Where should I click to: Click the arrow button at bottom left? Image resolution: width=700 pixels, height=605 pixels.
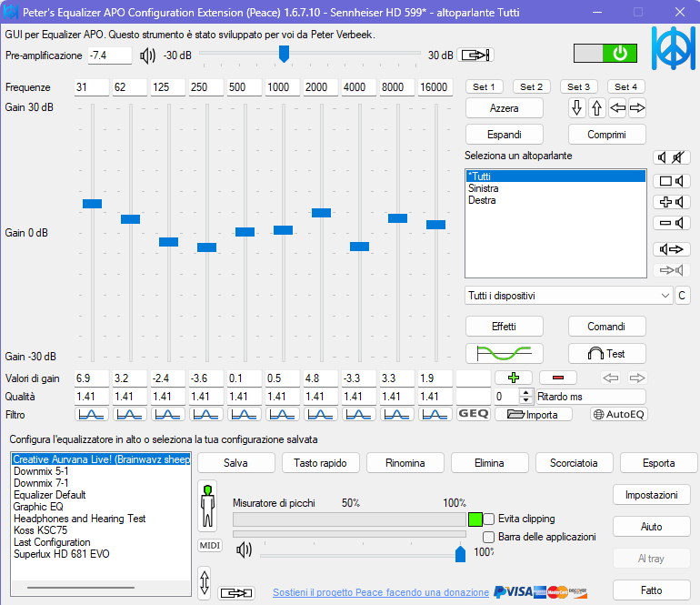[236, 593]
